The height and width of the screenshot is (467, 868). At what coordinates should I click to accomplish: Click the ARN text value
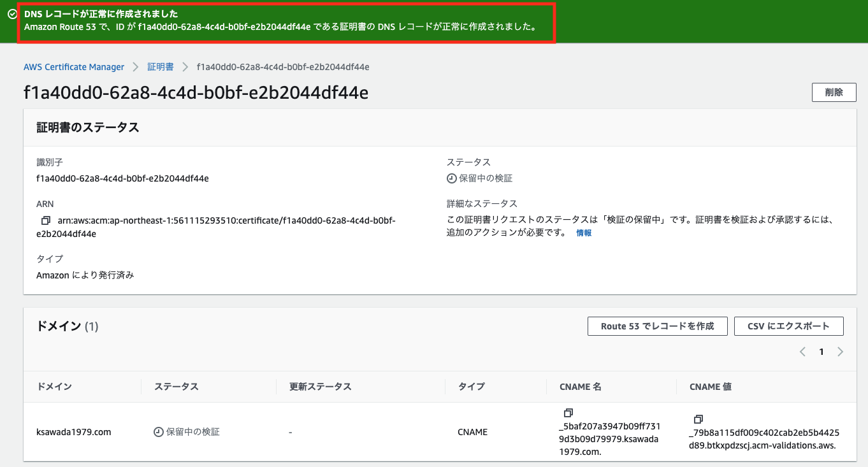click(x=216, y=227)
